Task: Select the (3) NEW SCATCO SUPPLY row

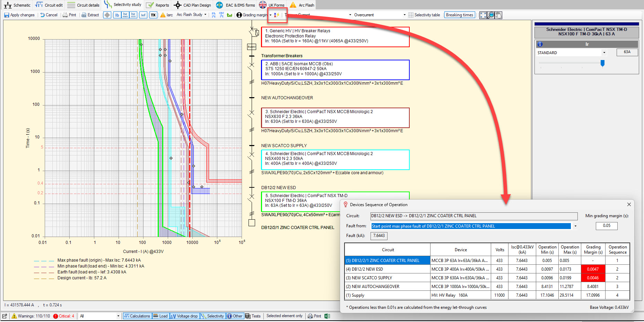Action: (487, 278)
